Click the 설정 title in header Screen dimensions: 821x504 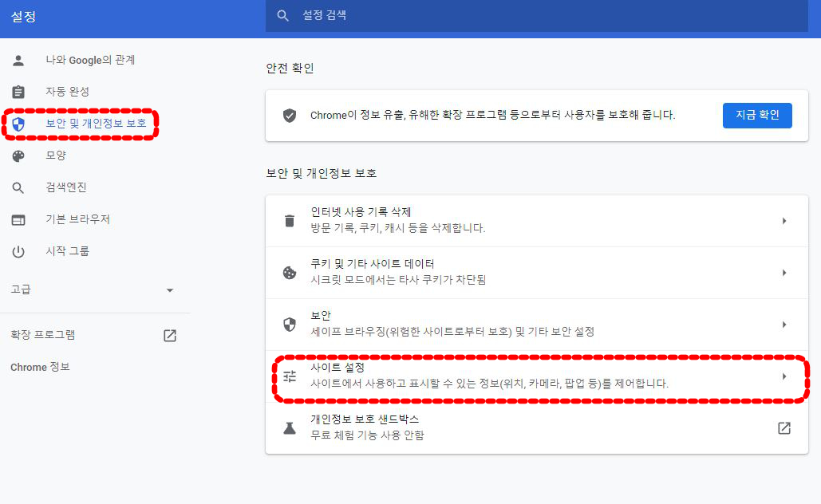point(24,17)
